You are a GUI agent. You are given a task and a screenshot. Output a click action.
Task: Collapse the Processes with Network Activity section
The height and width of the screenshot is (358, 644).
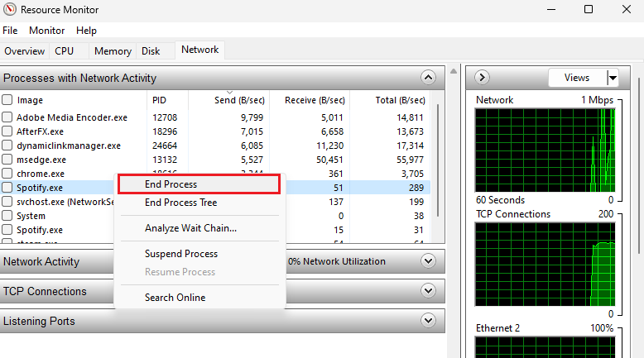click(x=428, y=78)
